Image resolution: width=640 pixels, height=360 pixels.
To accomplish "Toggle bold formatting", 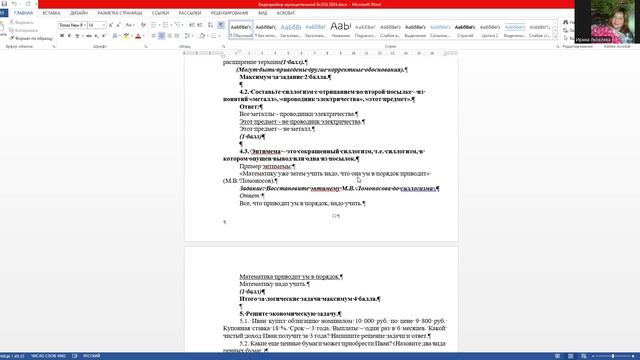I will [x=62, y=36].
